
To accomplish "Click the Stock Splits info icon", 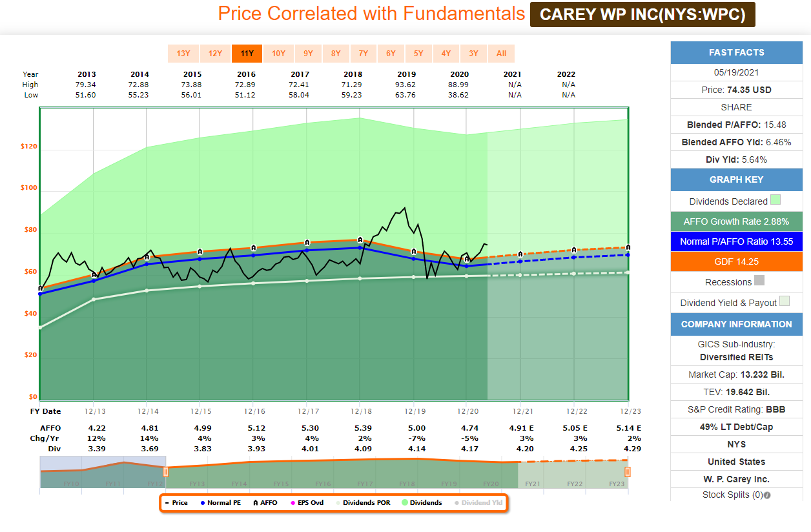I will point(768,495).
